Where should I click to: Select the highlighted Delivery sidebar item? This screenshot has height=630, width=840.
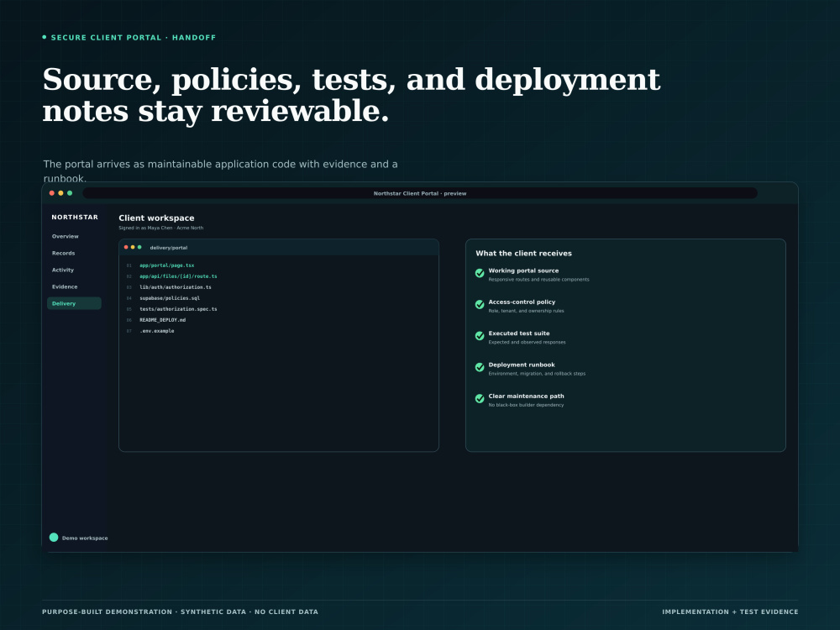[74, 303]
